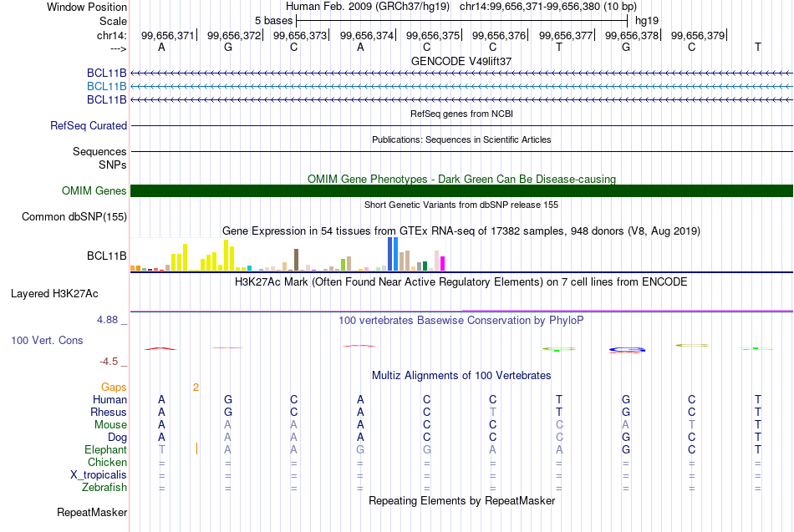
Task: Select the GENCODE V49lift37 track title
Action: [461, 61]
